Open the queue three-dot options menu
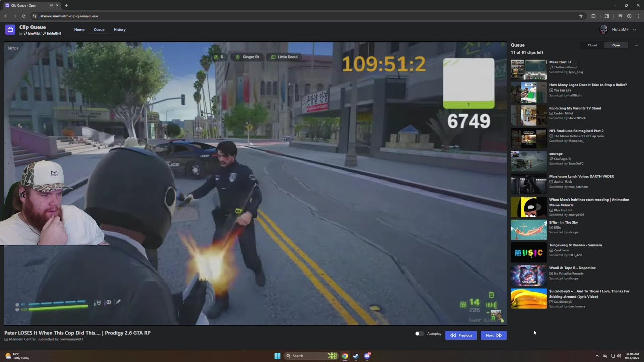 click(636, 45)
